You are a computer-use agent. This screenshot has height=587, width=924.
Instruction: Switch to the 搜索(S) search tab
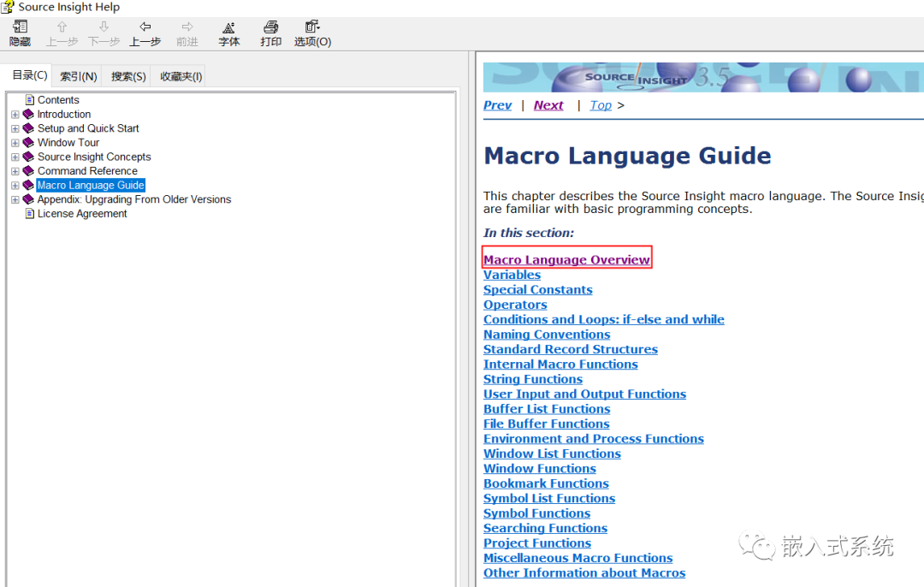(x=127, y=77)
